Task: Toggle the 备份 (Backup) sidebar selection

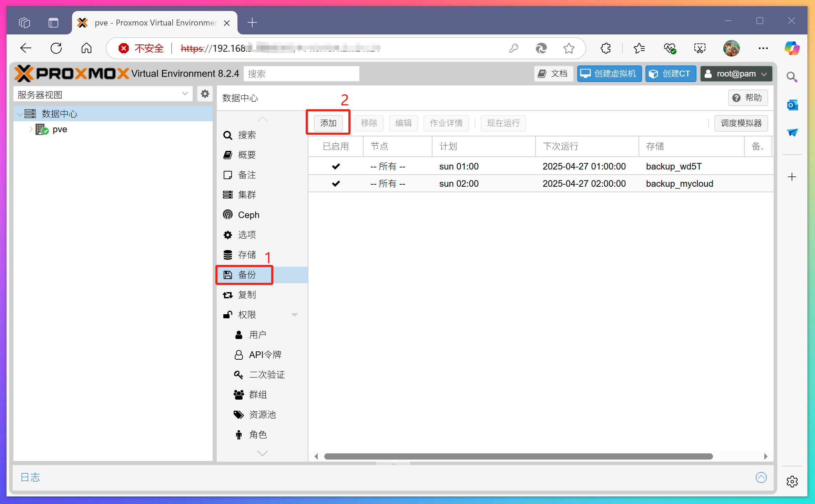Action: click(247, 275)
